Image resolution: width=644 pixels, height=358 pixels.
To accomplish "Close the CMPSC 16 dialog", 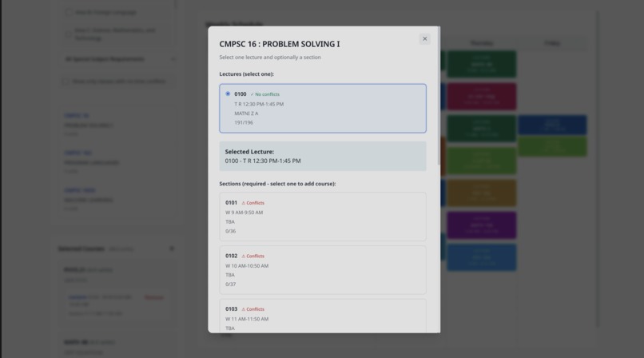I will 425,39.
